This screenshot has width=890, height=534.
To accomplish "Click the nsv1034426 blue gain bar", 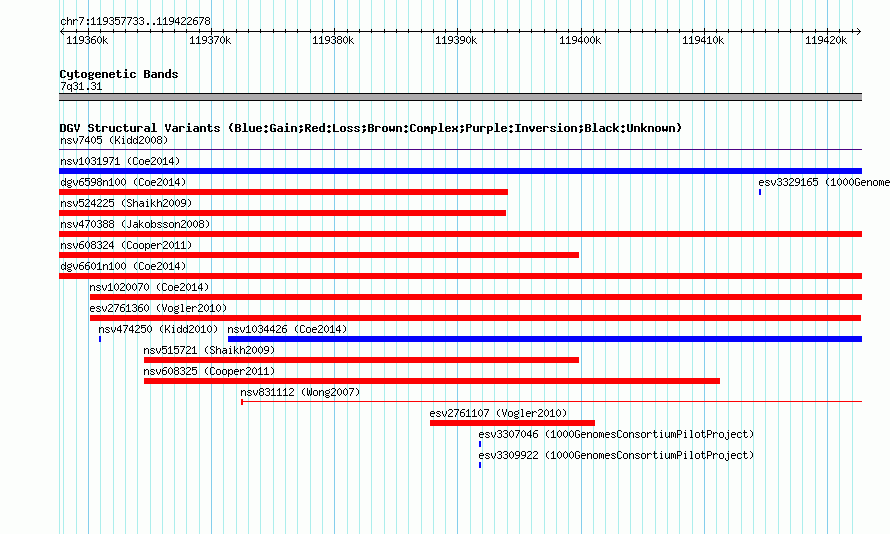I will (545, 339).
